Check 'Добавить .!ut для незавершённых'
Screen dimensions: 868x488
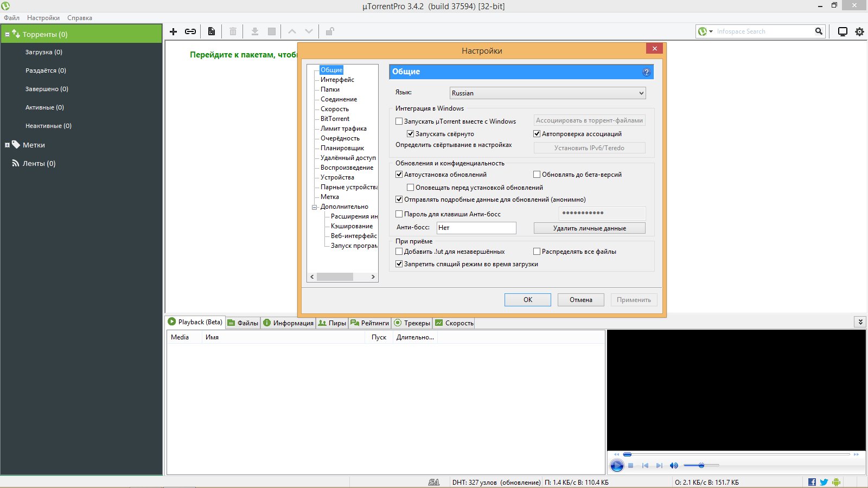pos(399,252)
